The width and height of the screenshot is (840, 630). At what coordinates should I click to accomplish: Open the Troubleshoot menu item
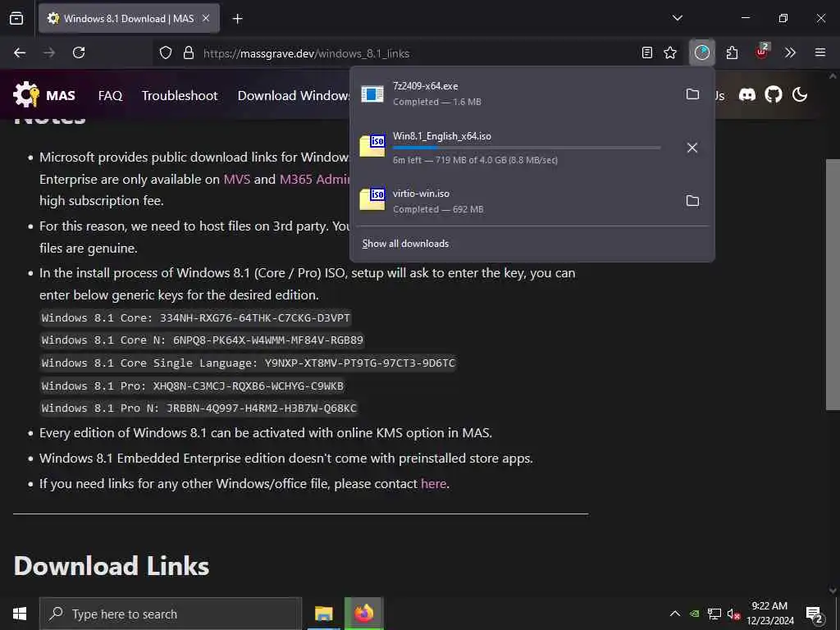coord(180,95)
